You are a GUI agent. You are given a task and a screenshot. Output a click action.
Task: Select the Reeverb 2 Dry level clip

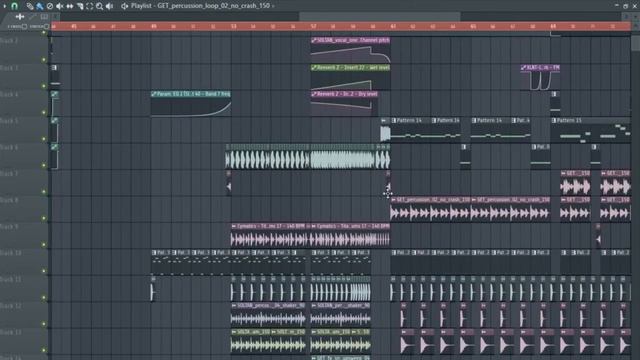(x=344, y=104)
